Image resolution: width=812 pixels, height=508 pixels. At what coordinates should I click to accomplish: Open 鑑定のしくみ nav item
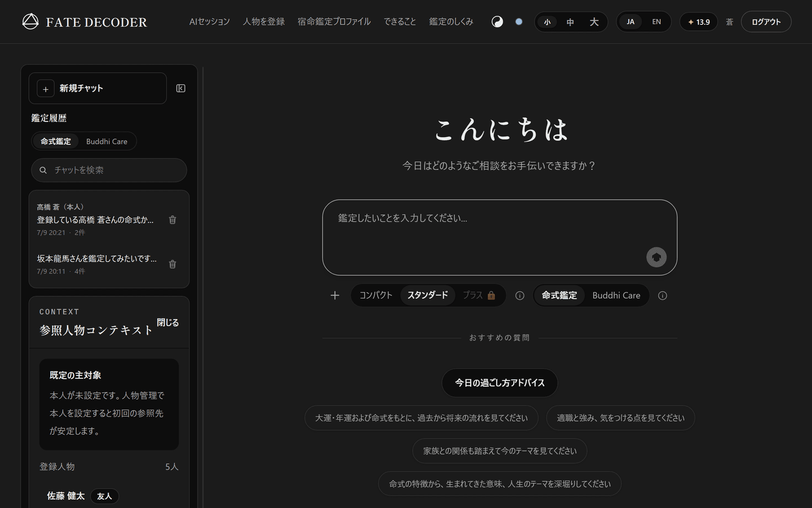click(451, 21)
